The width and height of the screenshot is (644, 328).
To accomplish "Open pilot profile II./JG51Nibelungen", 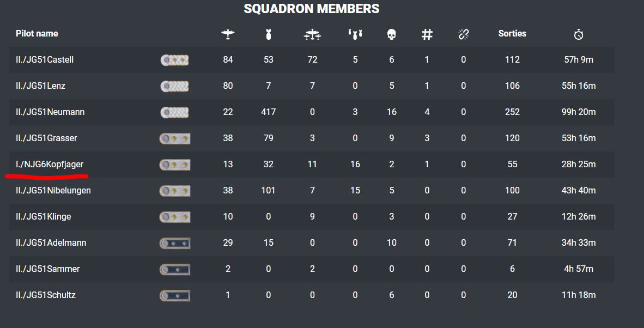I will click(53, 191).
